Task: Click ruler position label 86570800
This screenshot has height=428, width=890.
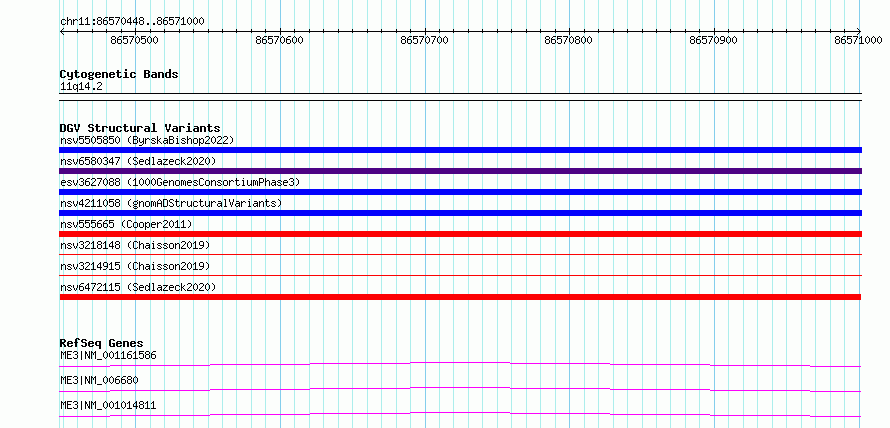Action: click(x=568, y=40)
